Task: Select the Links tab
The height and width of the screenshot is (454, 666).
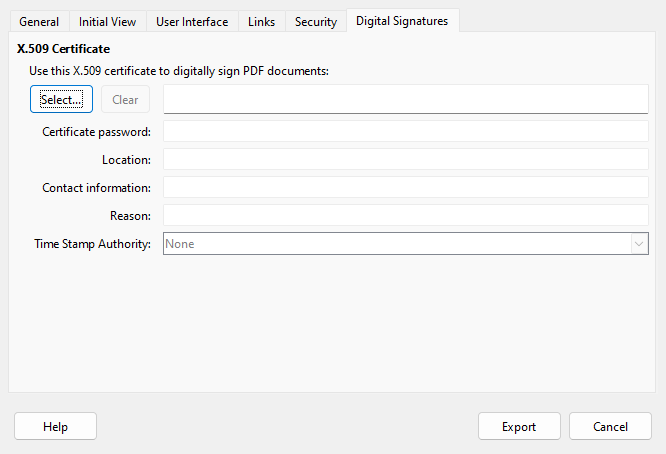Action: pos(262,22)
